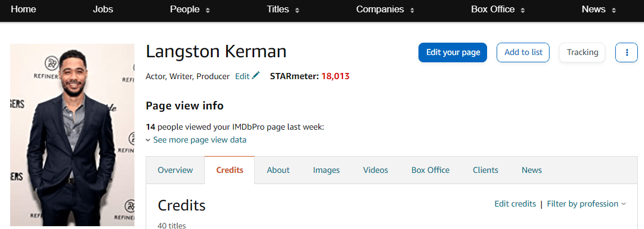Switch to the Overview tab
The image size is (644, 229).
click(175, 170)
